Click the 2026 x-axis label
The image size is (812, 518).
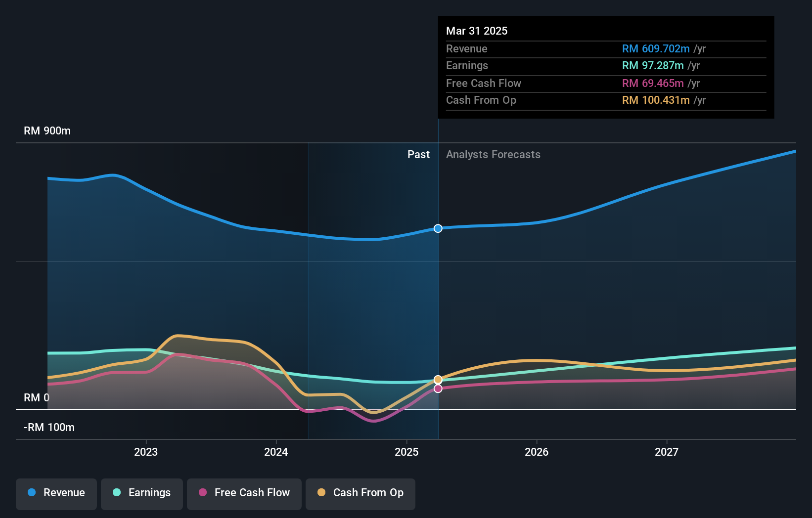[537, 452]
